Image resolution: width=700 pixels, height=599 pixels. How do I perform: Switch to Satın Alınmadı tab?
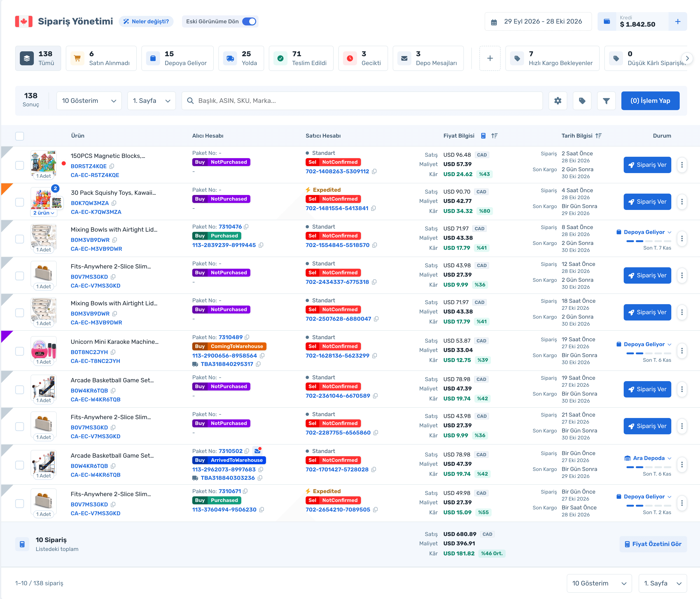[101, 58]
